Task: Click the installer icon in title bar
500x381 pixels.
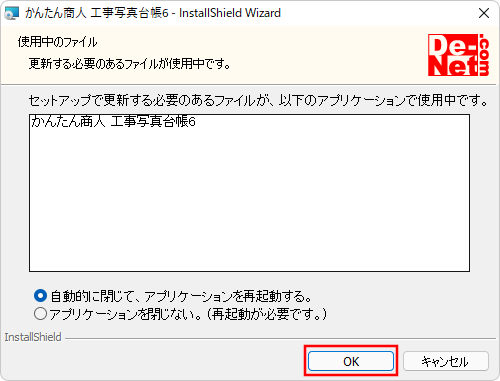Action: (11, 13)
